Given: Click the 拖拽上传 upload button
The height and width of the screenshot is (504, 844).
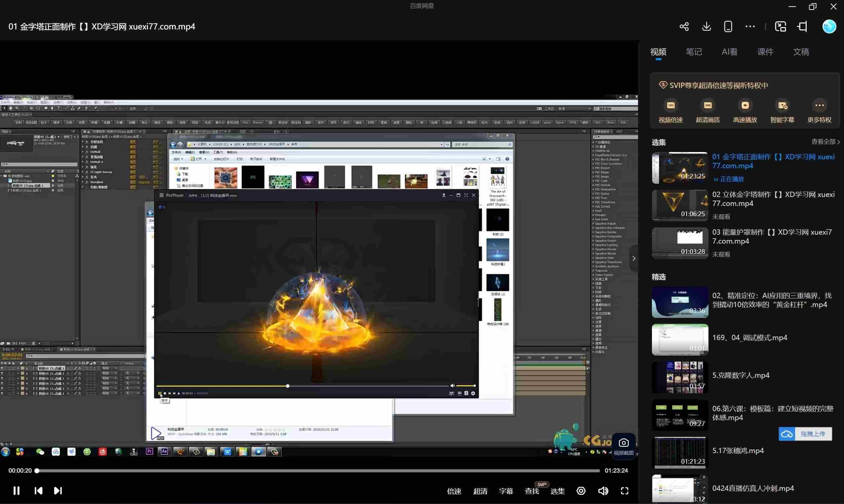Looking at the screenshot, I should pyautogui.click(x=805, y=434).
